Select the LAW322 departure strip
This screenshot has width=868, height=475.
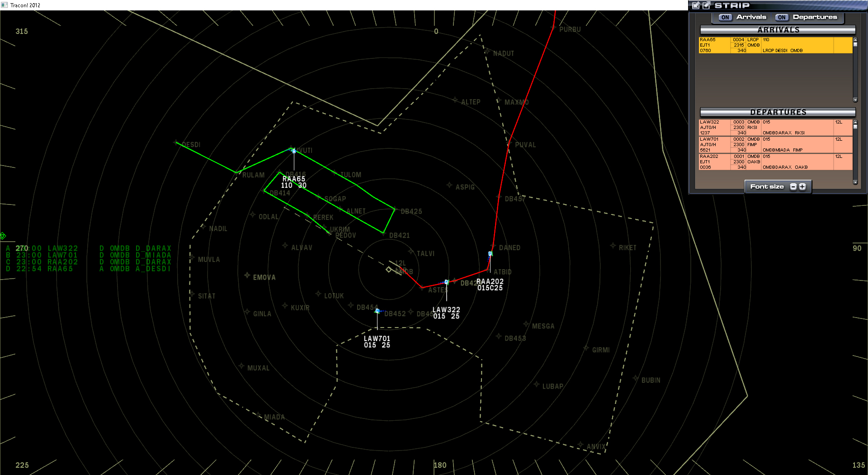pyautogui.click(x=773, y=127)
